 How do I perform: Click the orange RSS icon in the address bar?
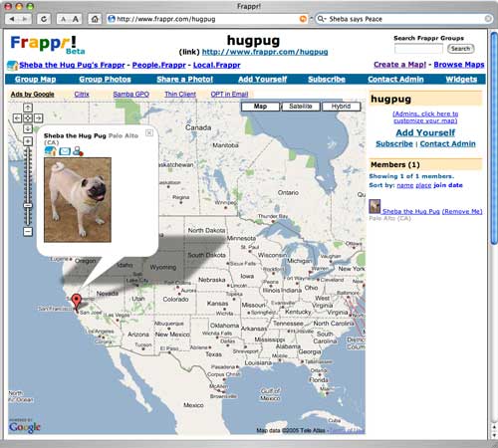[x=303, y=19]
